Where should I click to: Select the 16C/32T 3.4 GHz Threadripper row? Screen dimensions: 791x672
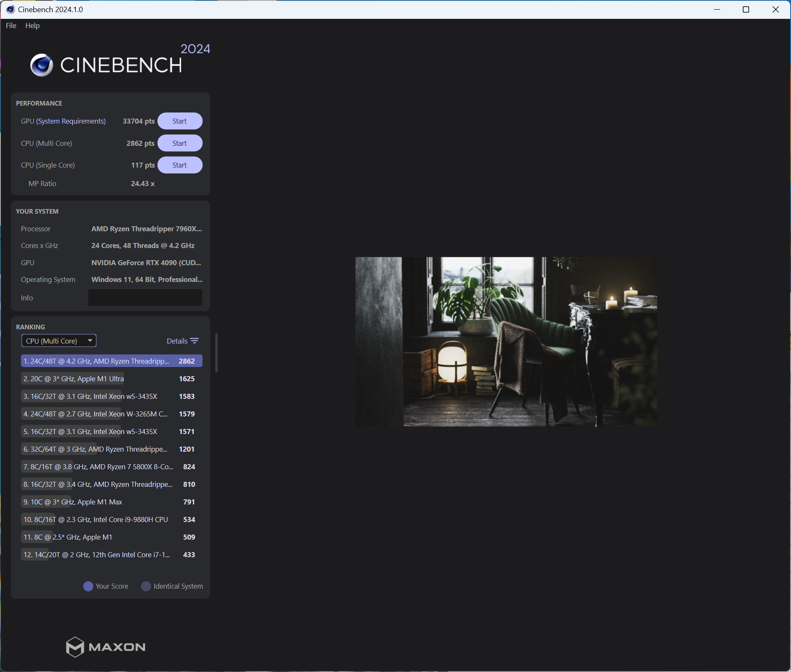[112, 484]
